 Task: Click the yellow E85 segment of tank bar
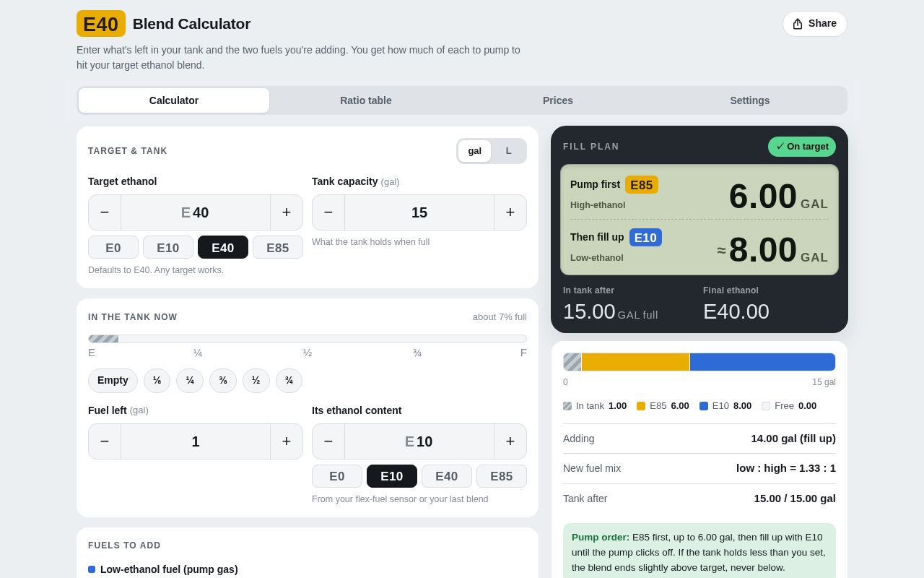(635, 362)
